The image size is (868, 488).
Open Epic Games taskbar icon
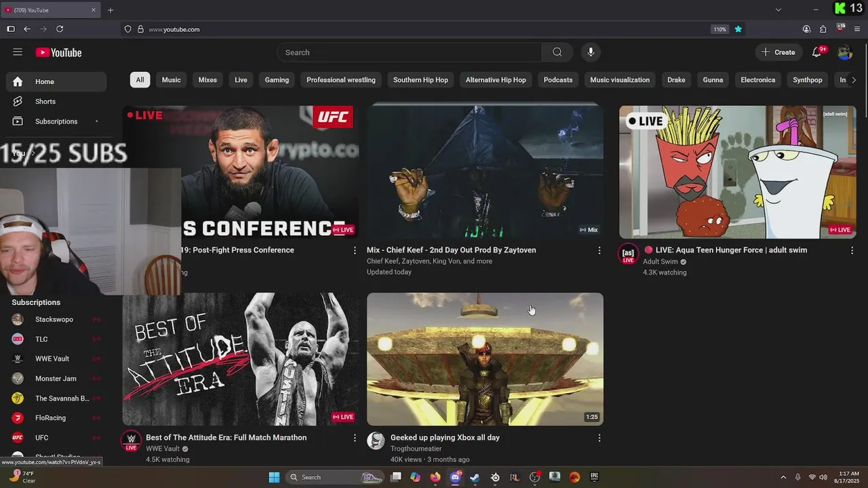click(594, 477)
